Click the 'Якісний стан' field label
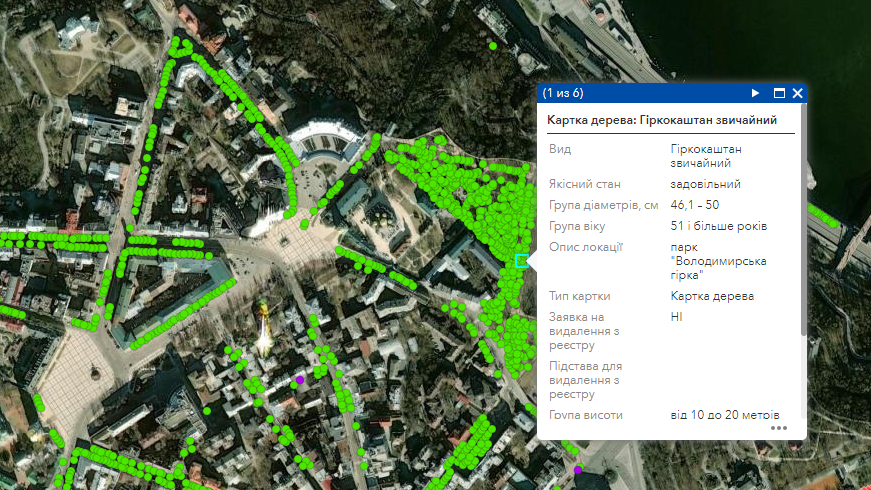 (585, 184)
